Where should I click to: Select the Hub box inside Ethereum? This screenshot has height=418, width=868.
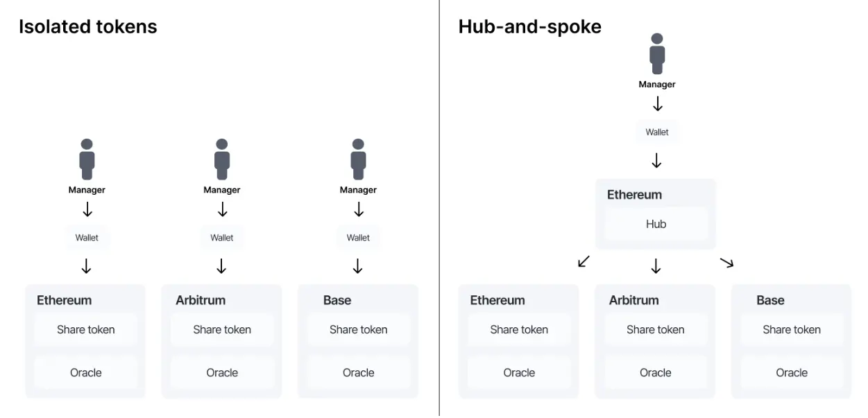(x=656, y=224)
